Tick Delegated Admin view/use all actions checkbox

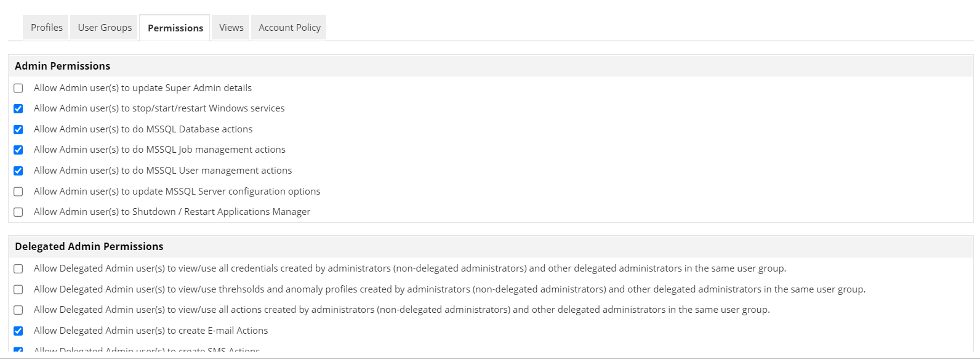coord(18,310)
